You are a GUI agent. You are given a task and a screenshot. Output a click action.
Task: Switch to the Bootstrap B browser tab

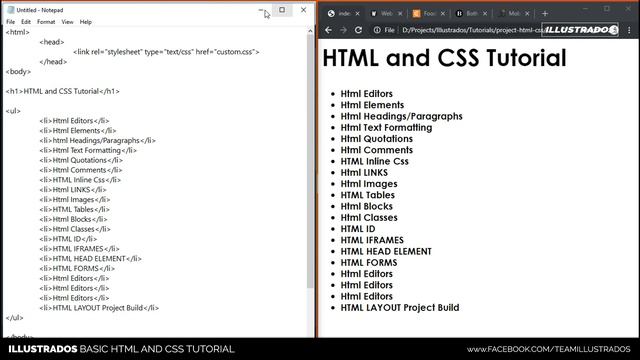467,13
